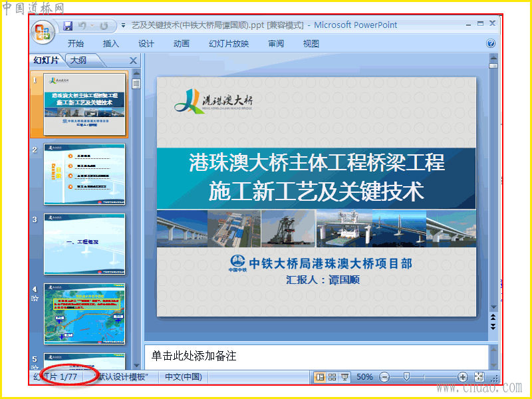Open the 插入 ribbon tab
Image resolution: width=532 pixels, height=399 pixels.
(110, 44)
